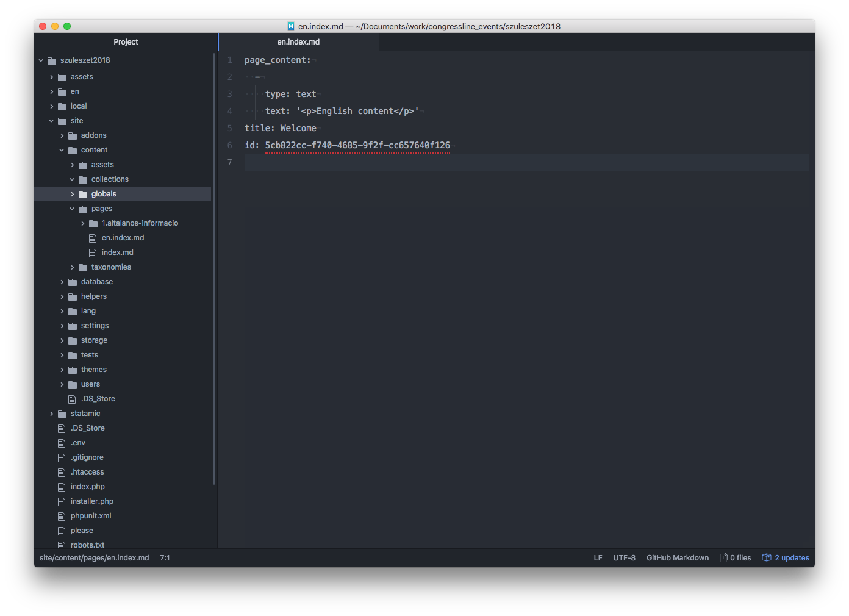Viewport: 849px width, 616px height.
Task: Click the storage folder icon
Action: pyautogui.click(x=73, y=340)
